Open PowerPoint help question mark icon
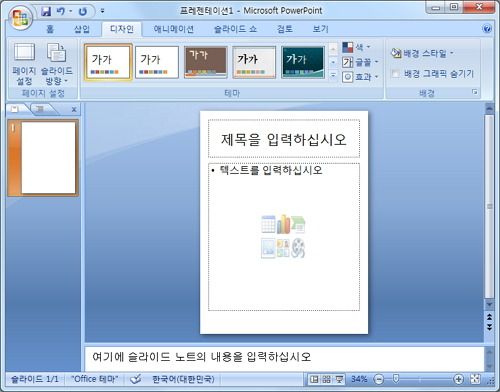This screenshot has height=392, width=500. [487, 29]
